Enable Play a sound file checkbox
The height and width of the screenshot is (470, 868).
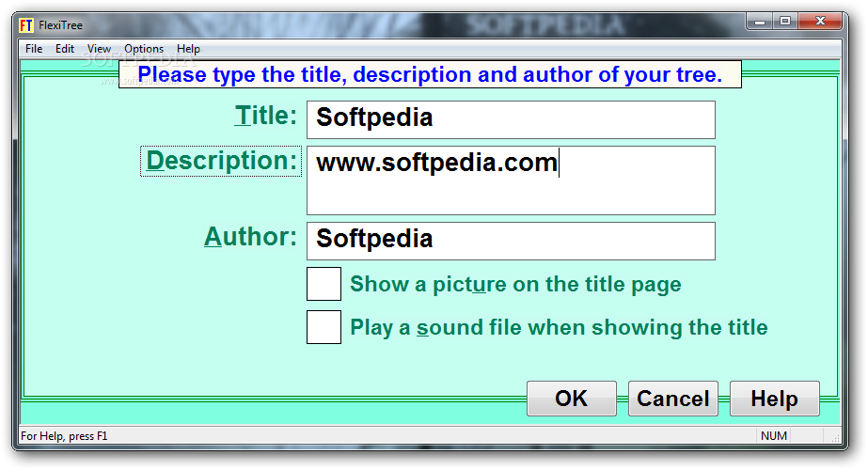pos(324,327)
